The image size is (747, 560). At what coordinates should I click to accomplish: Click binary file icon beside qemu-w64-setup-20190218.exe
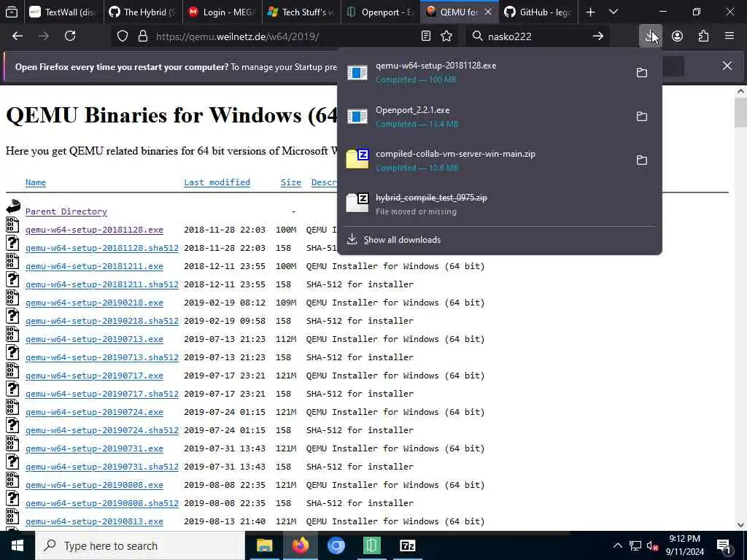coord(12,297)
